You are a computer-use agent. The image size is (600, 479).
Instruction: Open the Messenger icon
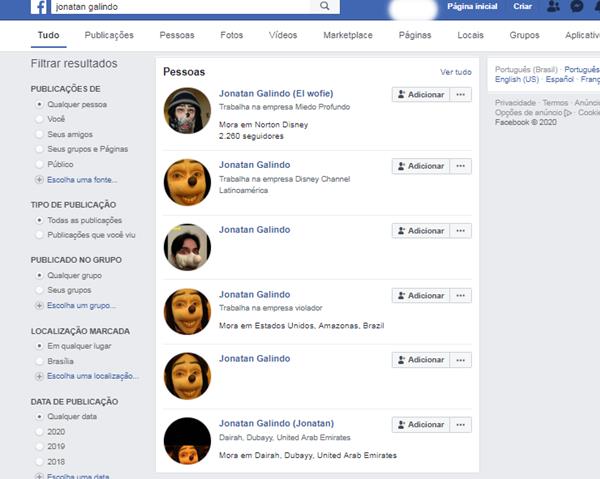pyautogui.click(x=577, y=6)
